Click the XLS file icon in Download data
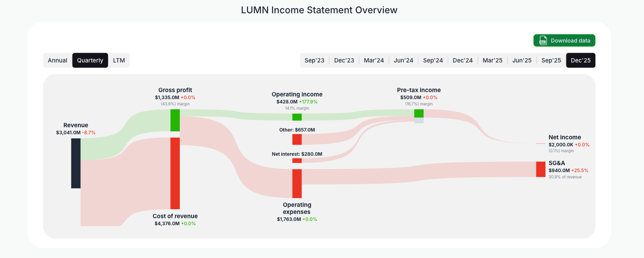 point(543,41)
